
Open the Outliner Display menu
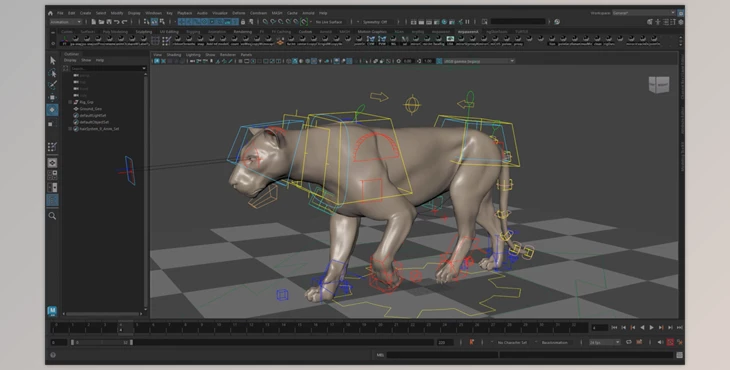(70, 60)
